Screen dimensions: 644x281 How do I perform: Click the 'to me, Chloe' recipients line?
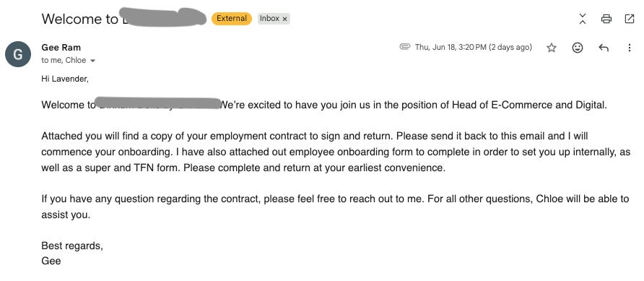(64, 61)
